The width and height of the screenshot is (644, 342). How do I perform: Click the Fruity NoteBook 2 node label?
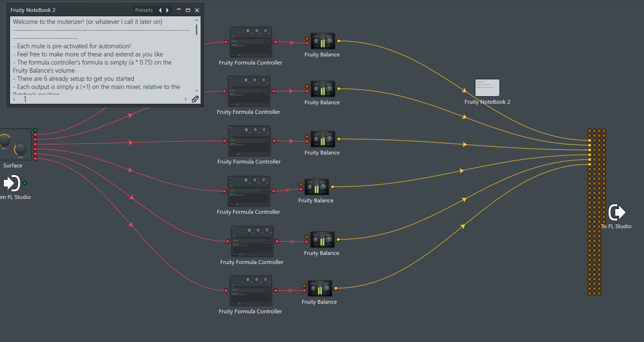point(487,102)
